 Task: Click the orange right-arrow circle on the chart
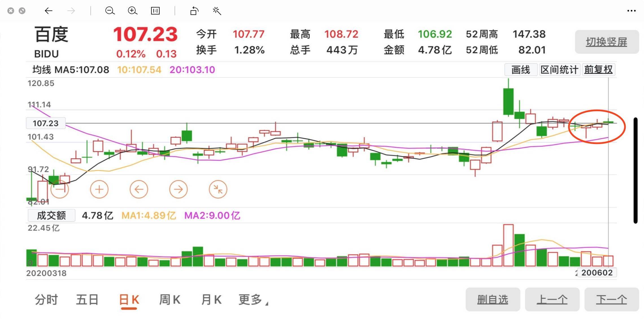(x=178, y=189)
